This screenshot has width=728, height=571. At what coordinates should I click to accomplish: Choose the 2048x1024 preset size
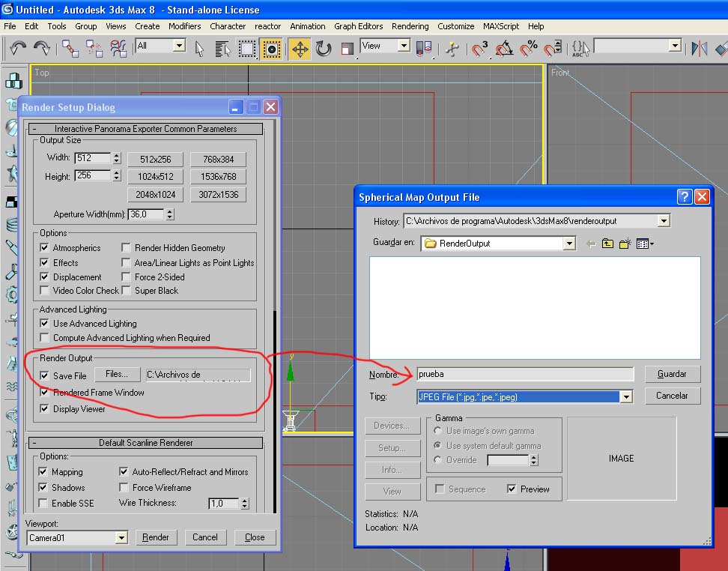(156, 195)
